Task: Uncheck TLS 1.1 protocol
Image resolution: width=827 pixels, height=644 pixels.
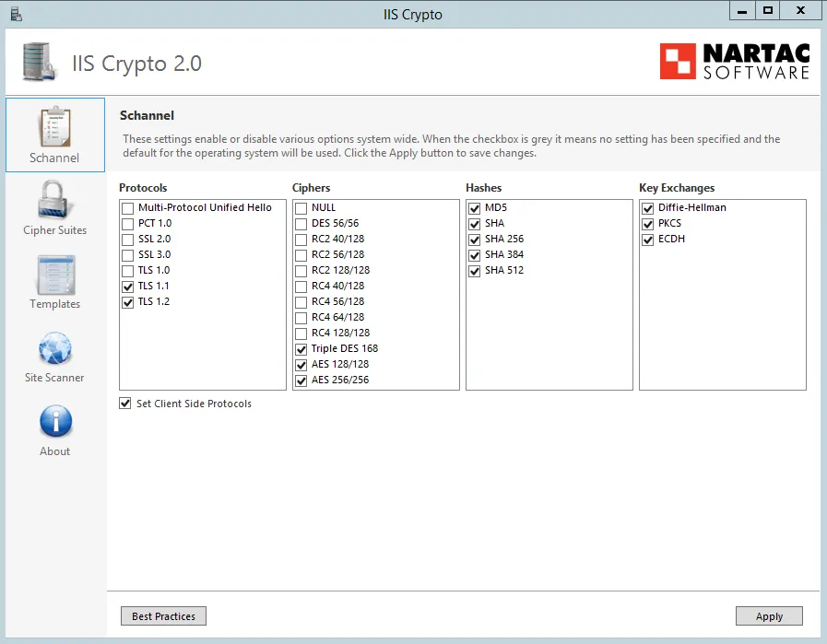Action: [127, 287]
